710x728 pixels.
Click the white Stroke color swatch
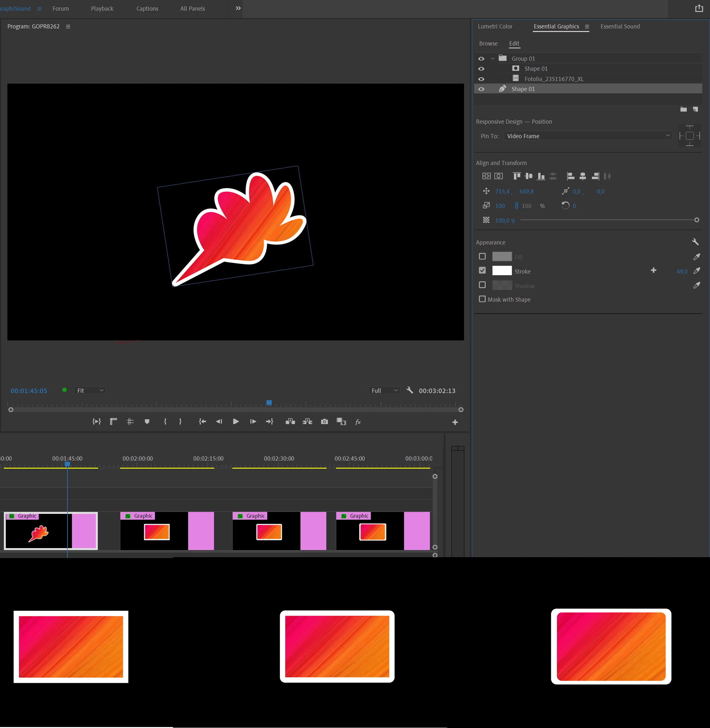[x=502, y=271]
